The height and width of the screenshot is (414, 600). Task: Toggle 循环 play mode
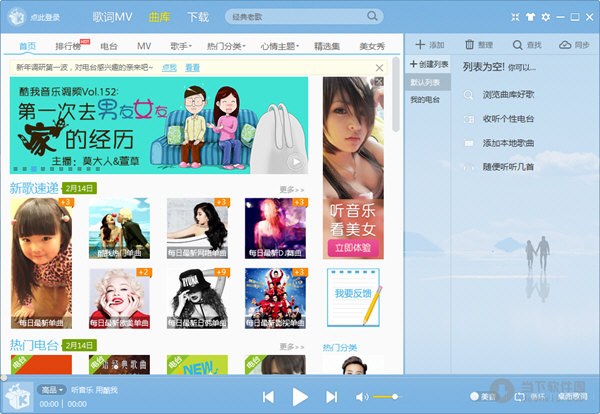point(530,397)
